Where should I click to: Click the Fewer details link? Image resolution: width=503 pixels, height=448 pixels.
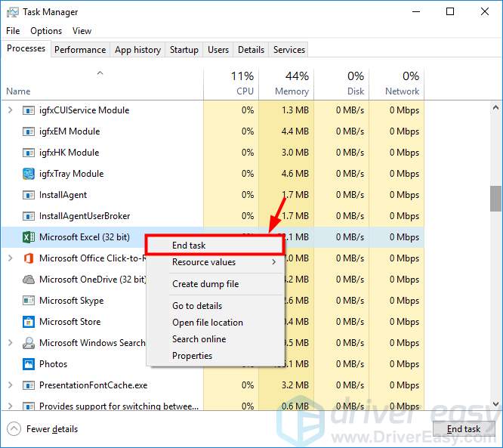point(52,429)
